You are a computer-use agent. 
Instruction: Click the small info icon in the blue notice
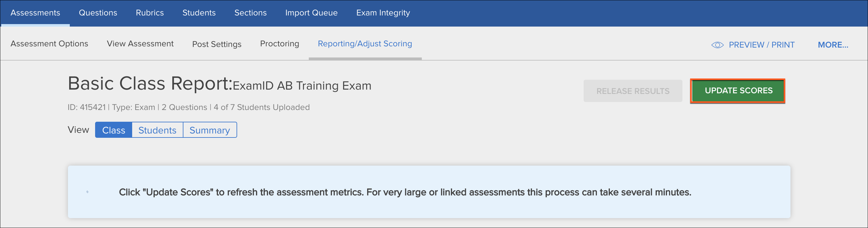click(87, 192)
